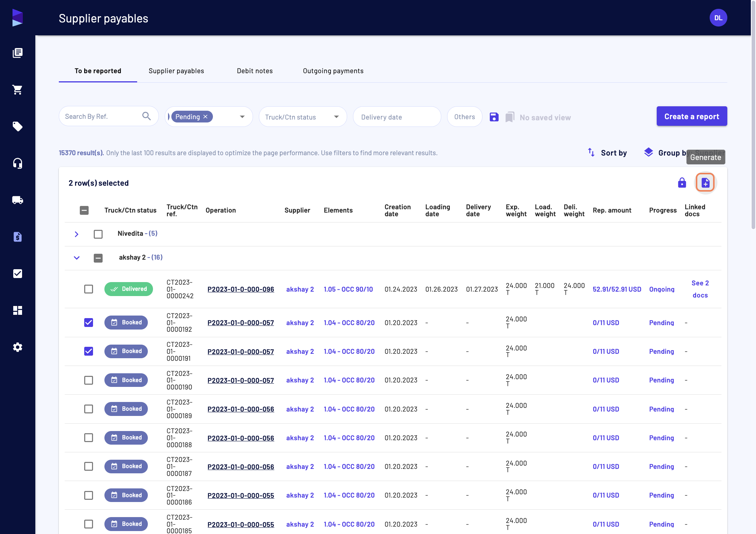Open the Delivery date filter
756x534 pixels.
coord(397,117)
